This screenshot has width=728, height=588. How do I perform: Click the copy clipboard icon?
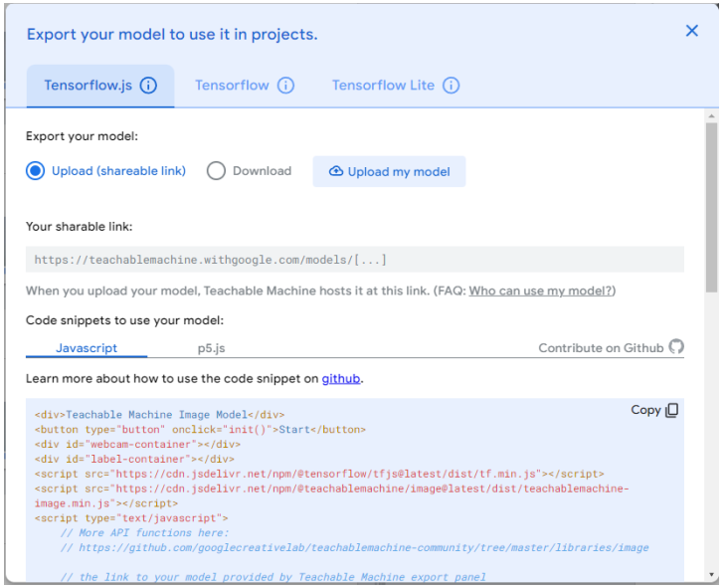pos(672,410)
